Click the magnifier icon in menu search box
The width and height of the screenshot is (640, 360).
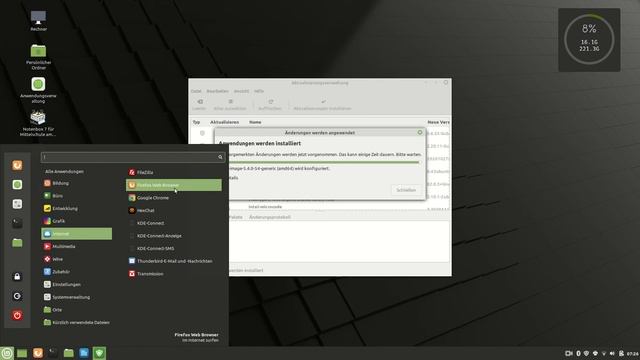220,157
